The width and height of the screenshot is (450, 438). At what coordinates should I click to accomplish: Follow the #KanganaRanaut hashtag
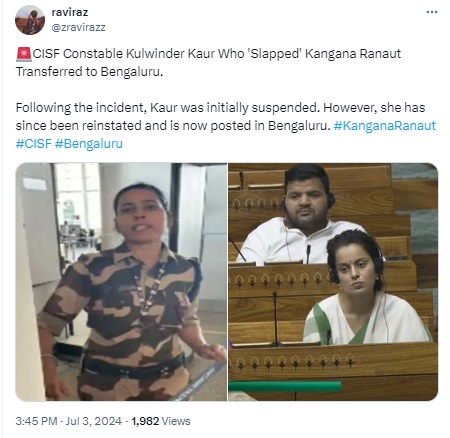(385, 126)
